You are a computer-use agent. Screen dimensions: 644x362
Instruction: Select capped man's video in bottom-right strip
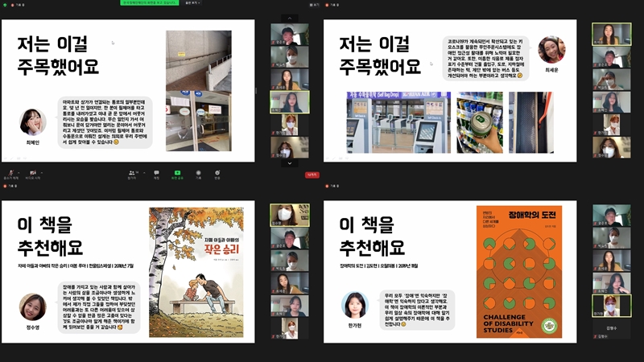[x=612, y=216]
